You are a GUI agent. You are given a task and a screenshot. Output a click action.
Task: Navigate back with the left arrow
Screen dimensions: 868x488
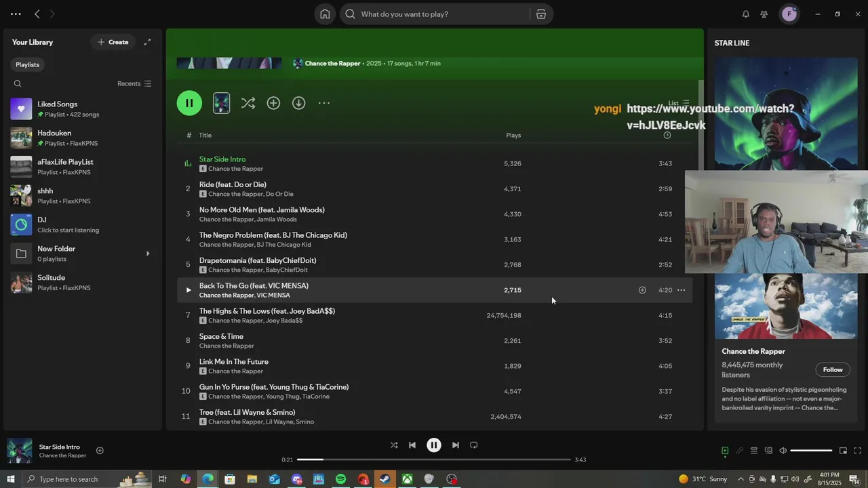37,14
